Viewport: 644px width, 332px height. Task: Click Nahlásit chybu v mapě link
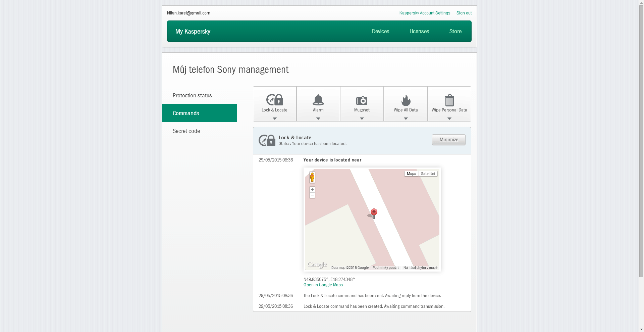420,268
